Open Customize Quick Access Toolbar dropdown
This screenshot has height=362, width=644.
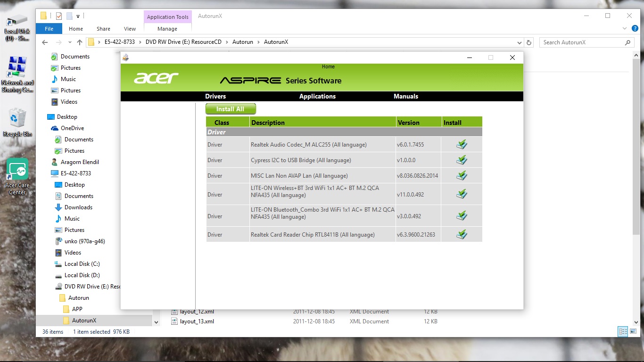coord(78,16)
